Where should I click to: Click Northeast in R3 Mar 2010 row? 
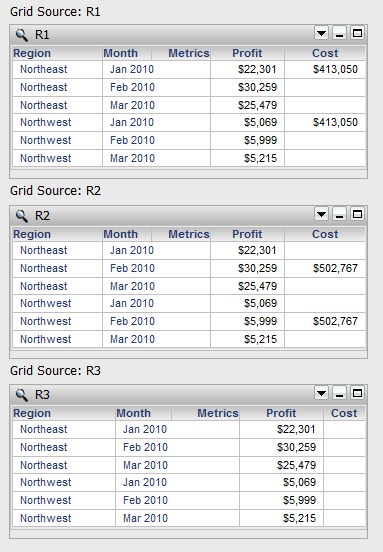point(44,465)
